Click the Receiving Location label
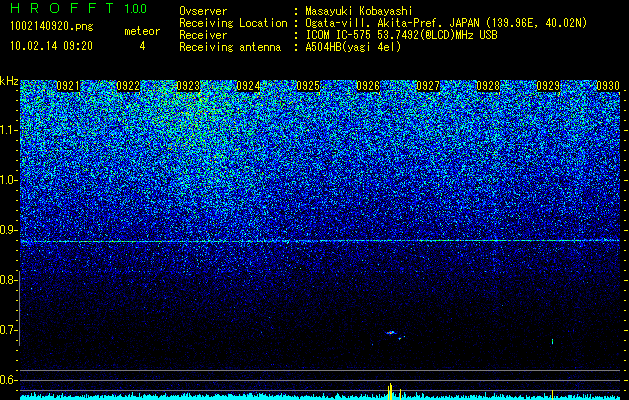The width and height of the screenshot is (629, 400). pyautogui.click(x=233, y=23)
